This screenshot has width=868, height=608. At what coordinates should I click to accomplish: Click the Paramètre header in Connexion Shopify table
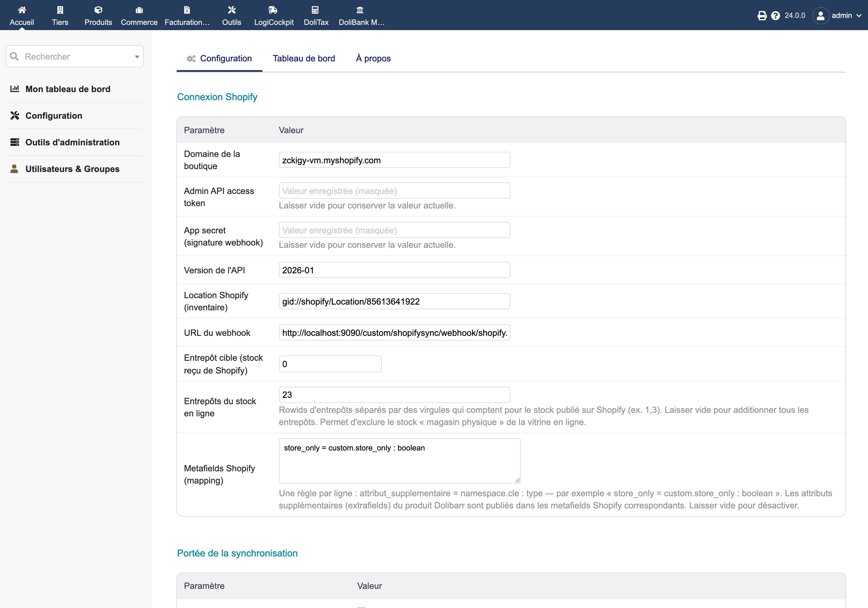coord(204,130)
